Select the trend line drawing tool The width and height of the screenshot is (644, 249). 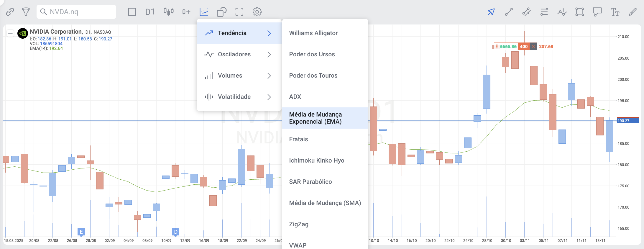[x=509, y=12]
